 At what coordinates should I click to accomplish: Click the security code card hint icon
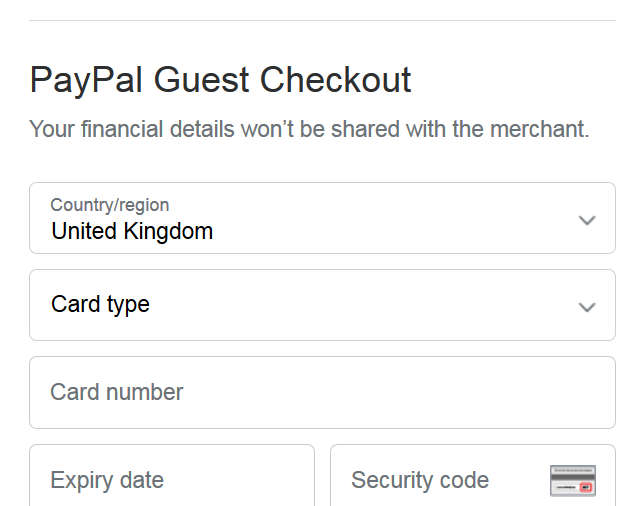(572, 481)
